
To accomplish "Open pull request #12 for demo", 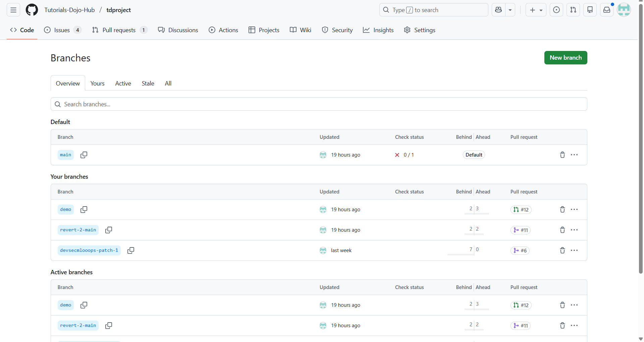I will tap(521, 210).
